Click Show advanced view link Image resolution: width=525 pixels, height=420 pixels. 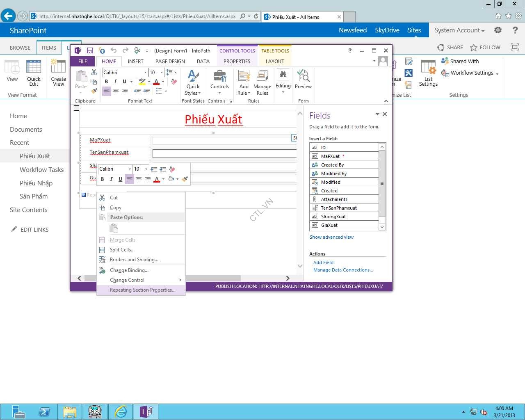tap(331, 237)
